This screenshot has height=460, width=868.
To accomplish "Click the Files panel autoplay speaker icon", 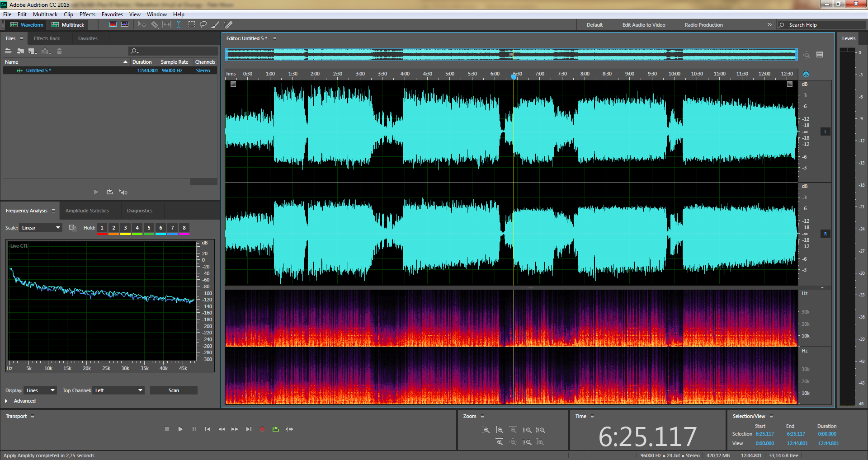I will click(123, 192).
